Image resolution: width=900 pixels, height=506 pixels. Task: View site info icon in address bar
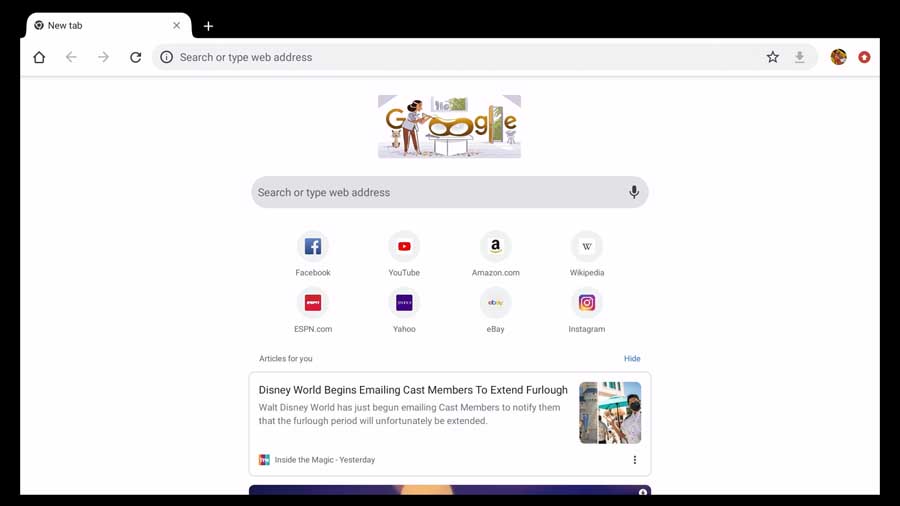click(166, 57)
